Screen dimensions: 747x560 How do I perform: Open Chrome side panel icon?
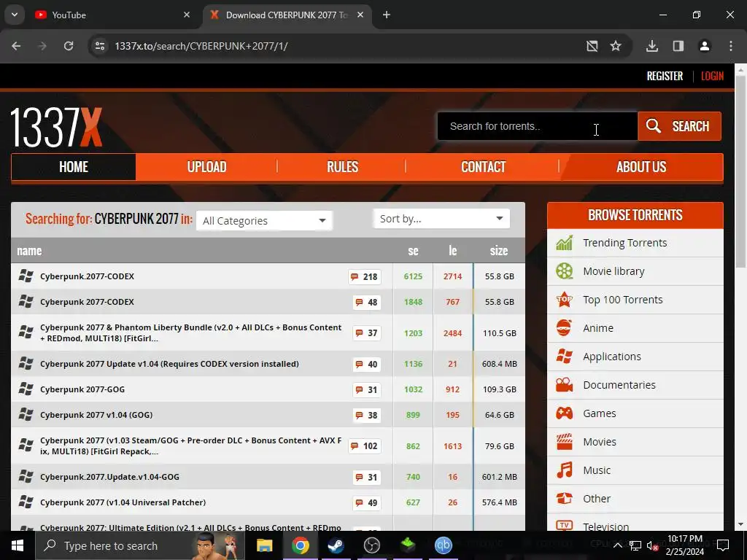point(678,46)
